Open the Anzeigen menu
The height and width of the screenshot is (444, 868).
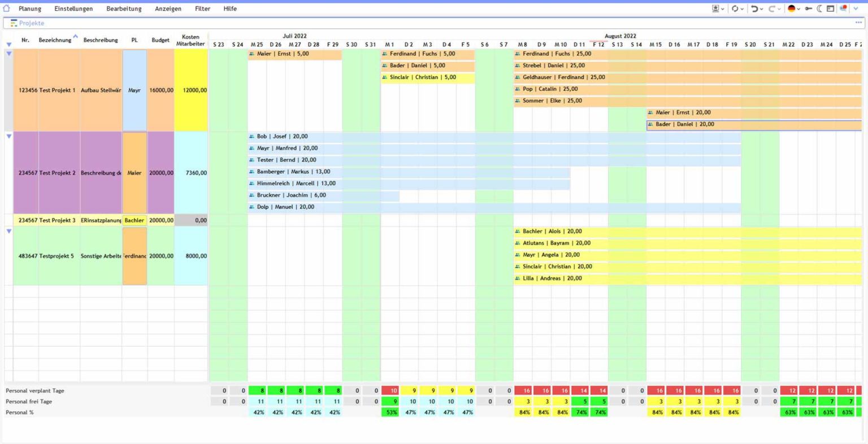point(168,8)
